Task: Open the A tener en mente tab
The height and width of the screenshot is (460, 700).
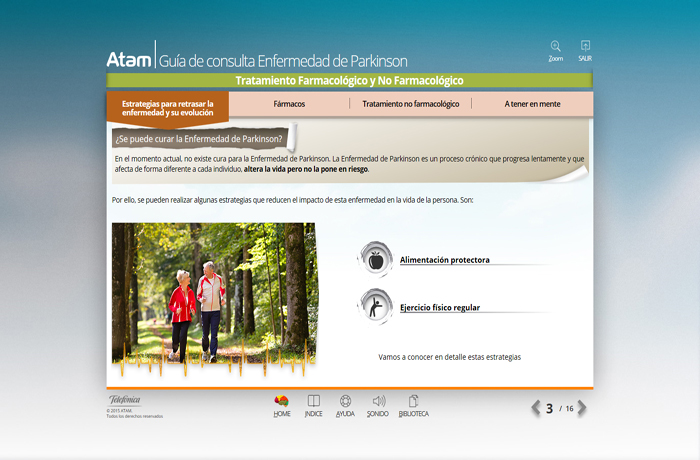Action: pos(532,104)
